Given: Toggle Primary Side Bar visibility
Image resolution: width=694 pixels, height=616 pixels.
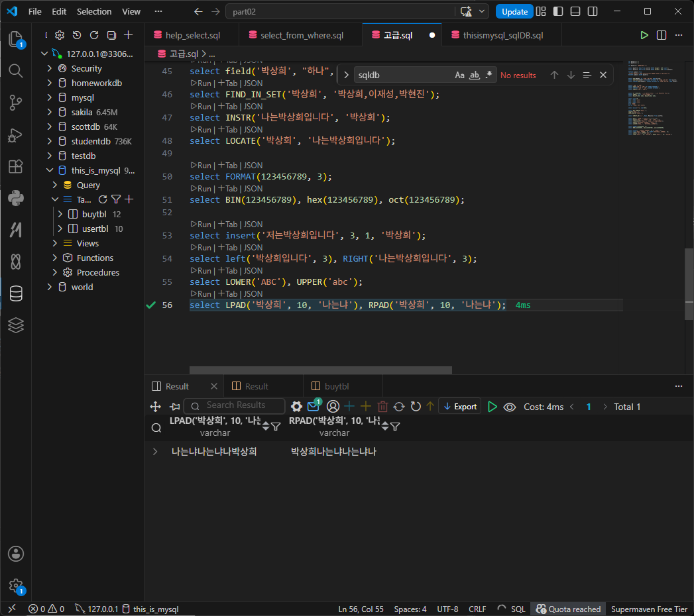Looking at the screenshot, I should point(558,11).
